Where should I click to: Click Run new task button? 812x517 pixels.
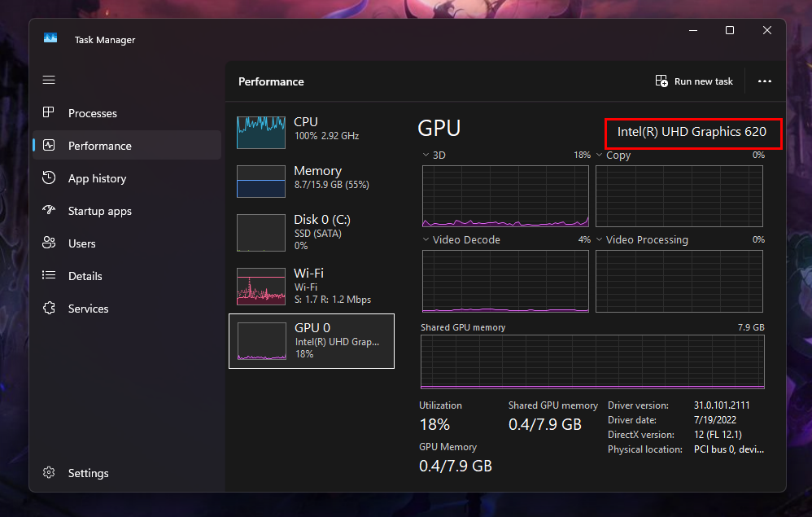(x=694, y=81)
